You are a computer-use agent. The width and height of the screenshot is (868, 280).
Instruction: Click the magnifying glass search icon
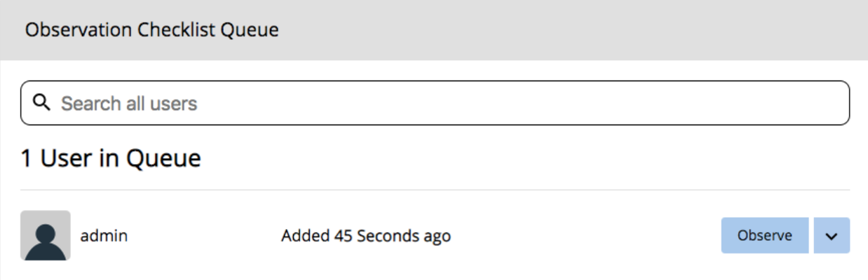[42, 104]
